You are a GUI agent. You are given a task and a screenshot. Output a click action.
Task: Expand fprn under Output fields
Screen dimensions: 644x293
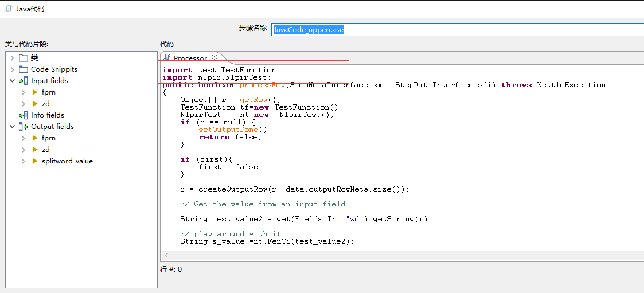pos(24,138)
